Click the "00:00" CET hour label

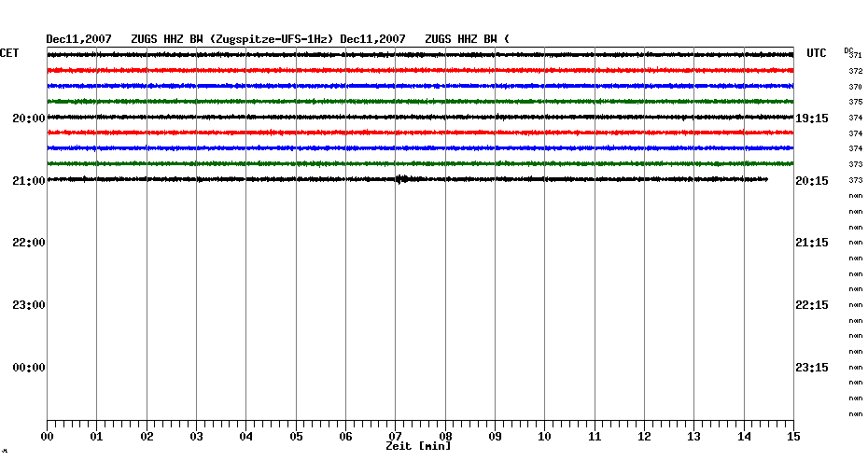coord(29,368)
